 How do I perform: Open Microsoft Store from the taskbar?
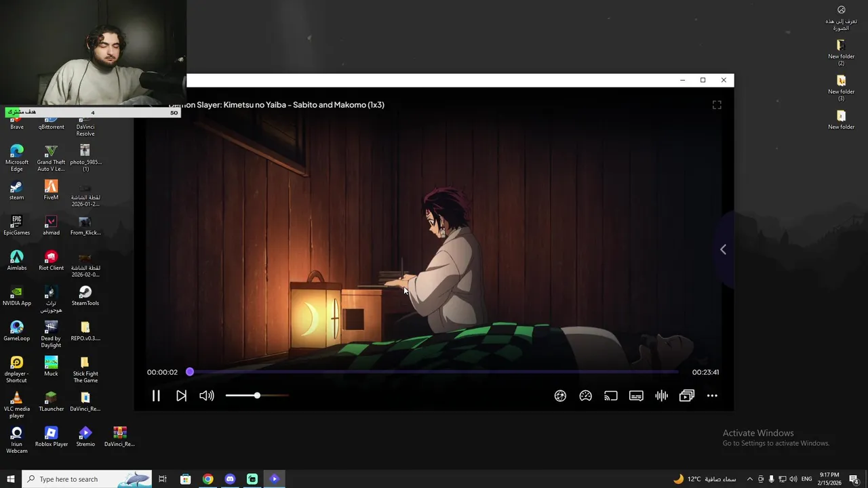185,479
